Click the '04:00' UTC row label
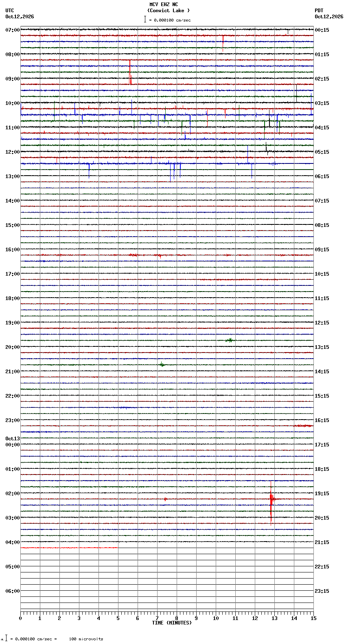The height and width of the screenshot is (644, 346). coord(13,542)
